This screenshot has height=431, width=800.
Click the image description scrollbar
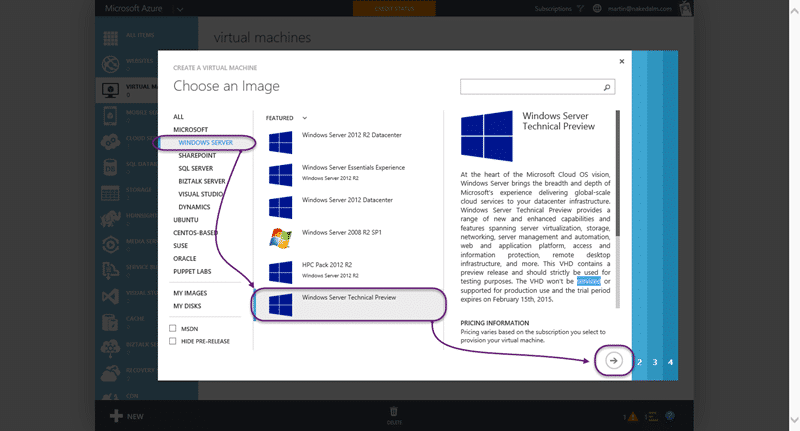click(x=618, y=173)
